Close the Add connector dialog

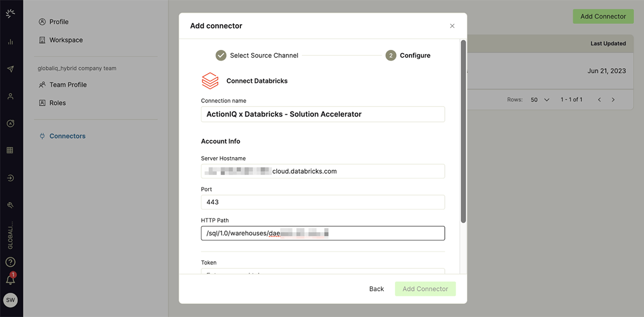coord(452,26)
